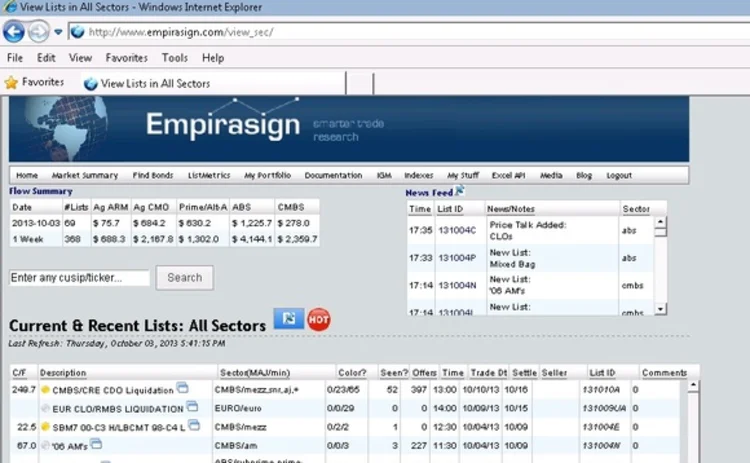
Task: Open the Blog link
Action: pos(584,176)
